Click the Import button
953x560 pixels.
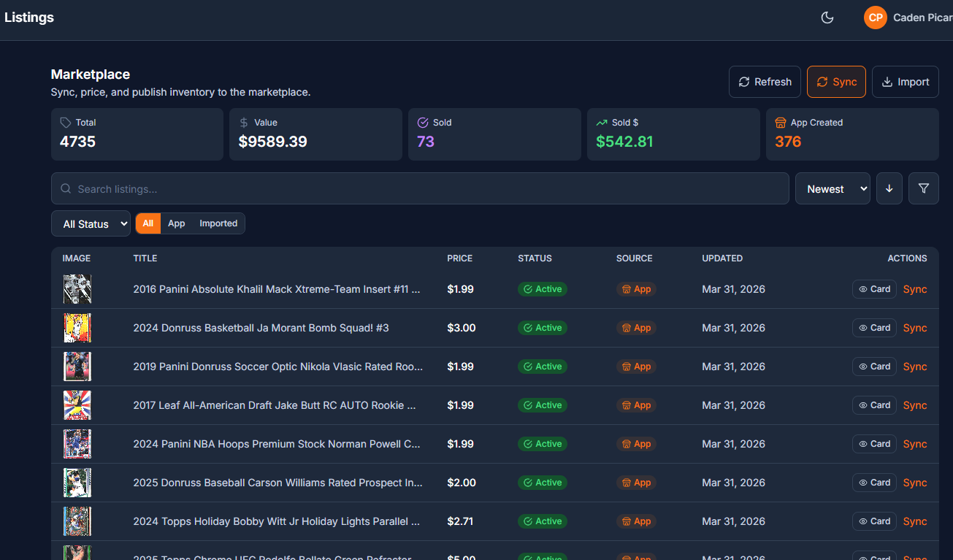pyautogui.click(x=905, y=82)
